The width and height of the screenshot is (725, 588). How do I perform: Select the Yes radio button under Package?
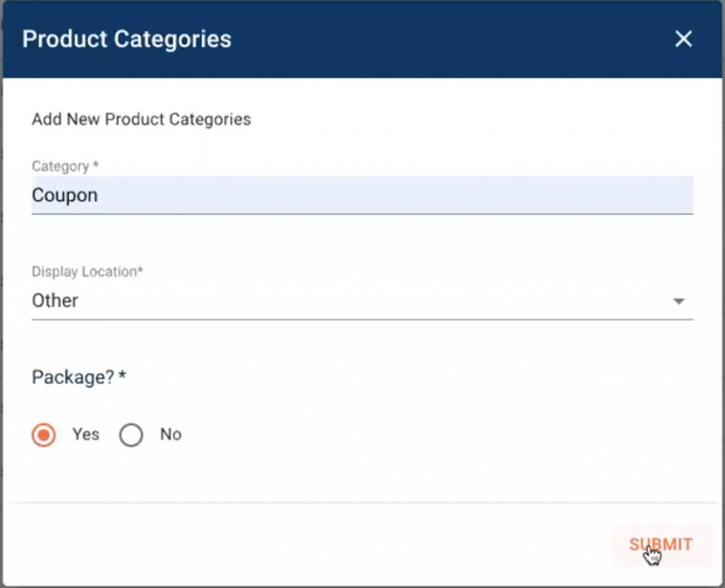tap(43, 434)
